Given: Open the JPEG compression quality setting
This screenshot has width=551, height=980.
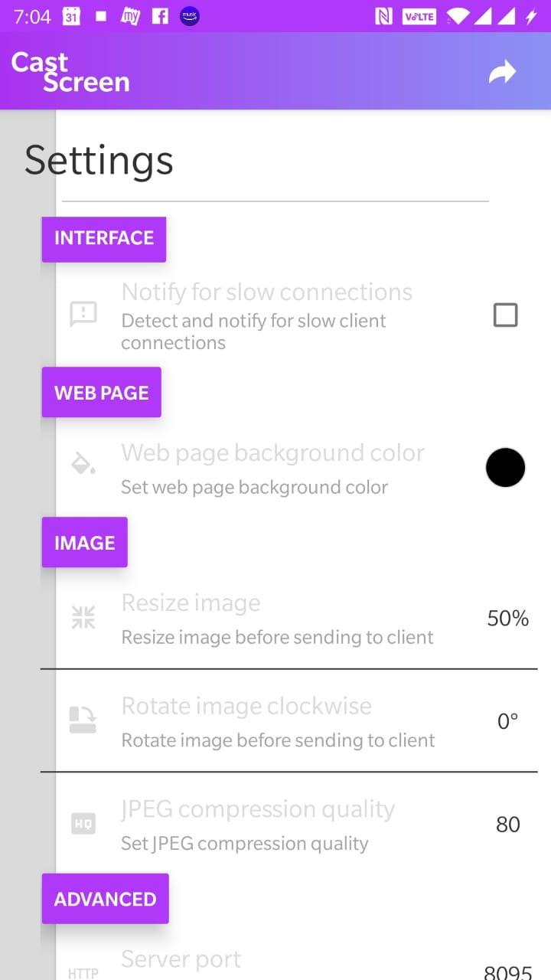Looking at the screenshot, I should coord(289,824).
